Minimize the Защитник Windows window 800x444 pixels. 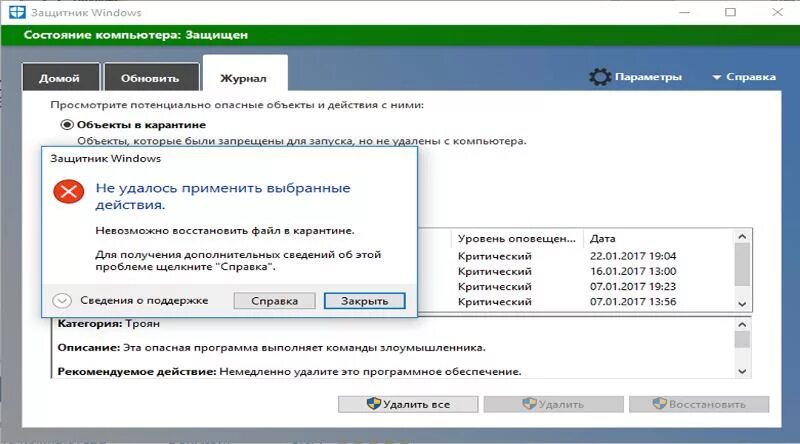pos(685,12)
